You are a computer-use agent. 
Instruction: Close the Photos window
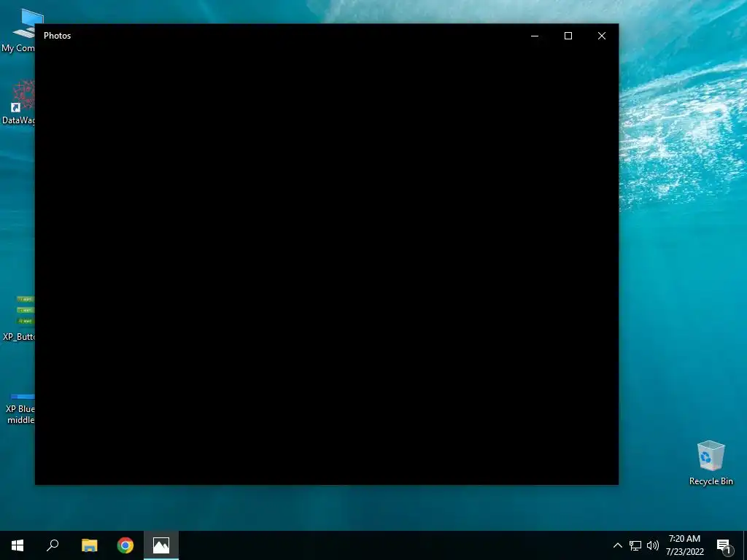[x=602, y=36]
